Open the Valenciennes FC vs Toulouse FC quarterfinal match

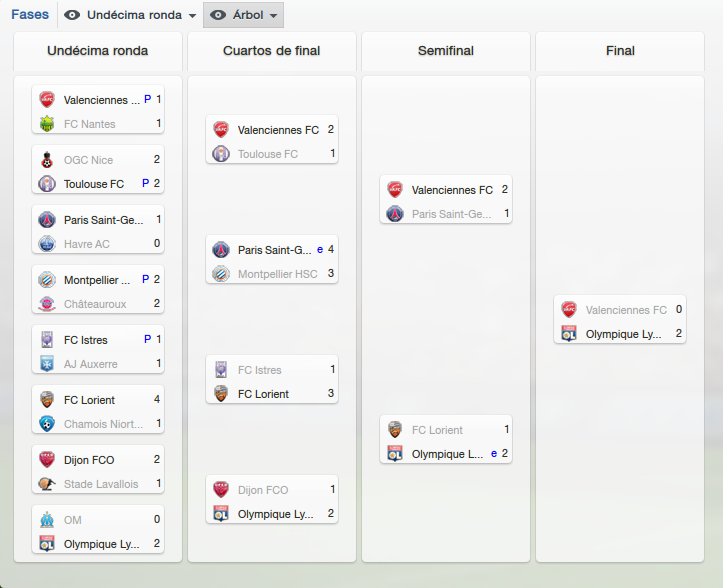click(x=272, y=139)
